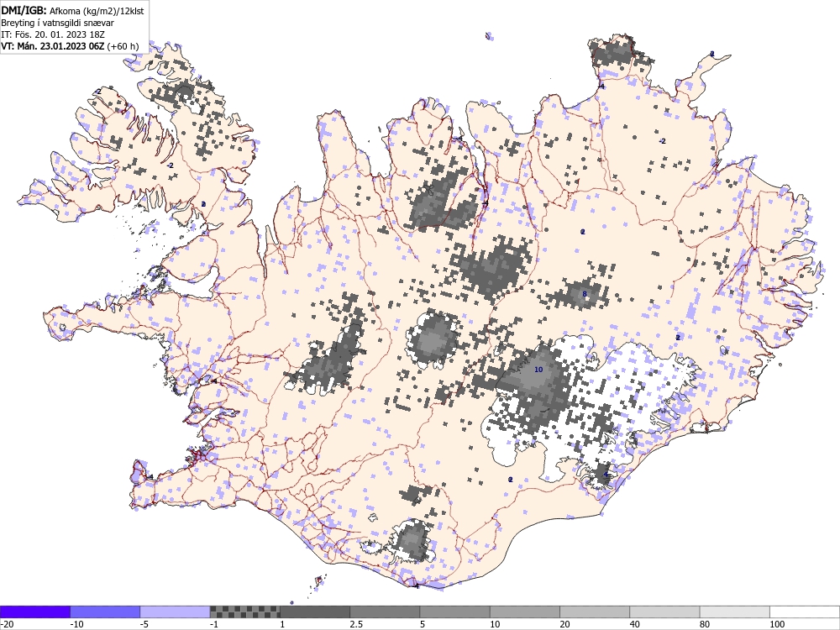
Task: Click the "80" legend scale label
Action: point(705,624)
